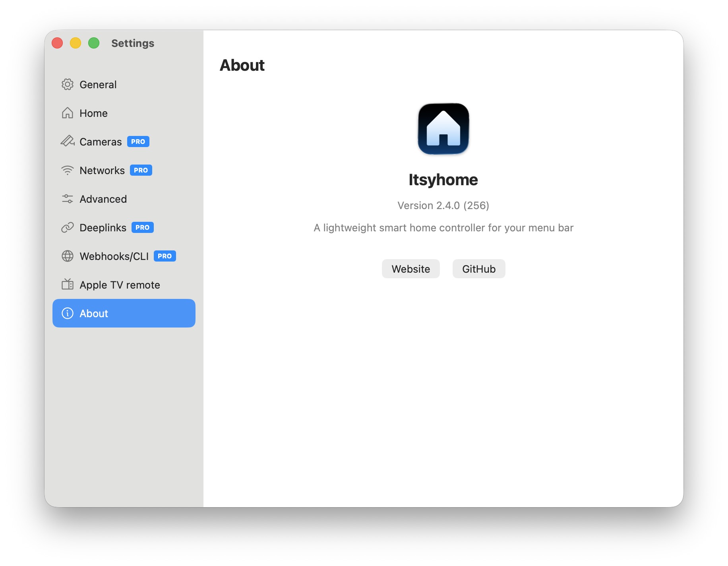Image resolution: width=728 pixels, height=566 pixels.
Task: Click the PRO badge next to Networks
Action: 141,170
